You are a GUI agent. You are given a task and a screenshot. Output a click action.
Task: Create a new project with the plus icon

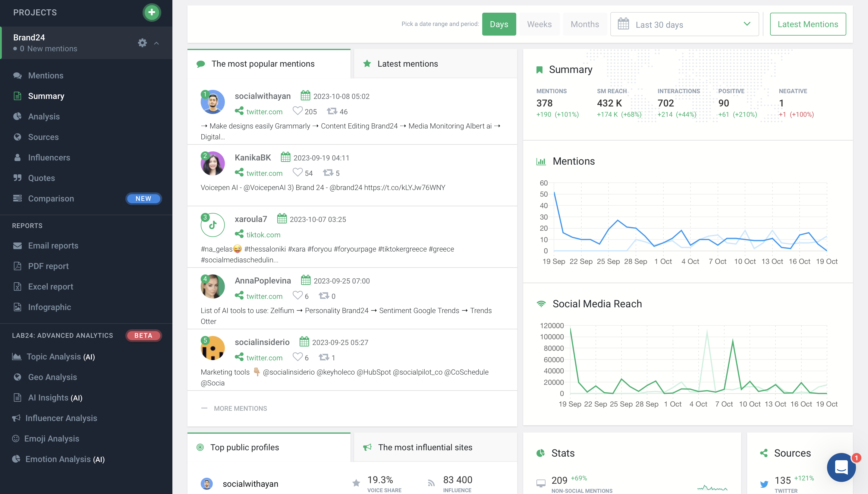(152, 12)
